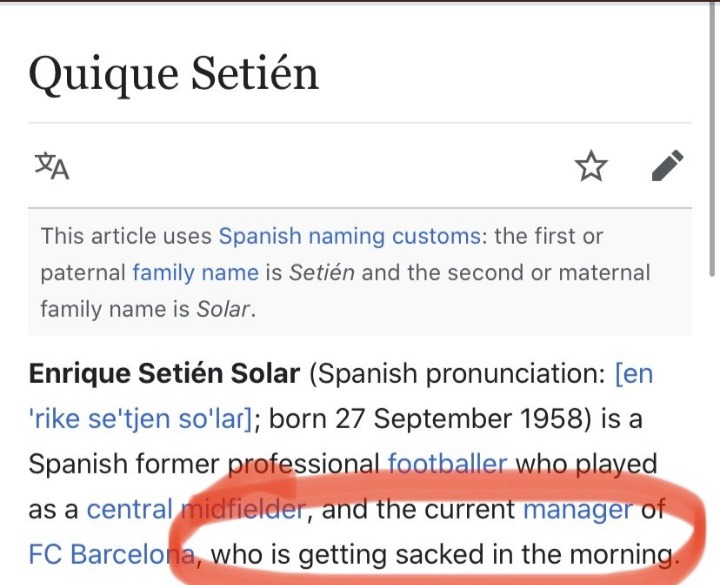The width and height of the screenshot is (720, 585).
Task: Click the bold name 'Enrique Setién Solar'
Action: (x=165, y=374)
